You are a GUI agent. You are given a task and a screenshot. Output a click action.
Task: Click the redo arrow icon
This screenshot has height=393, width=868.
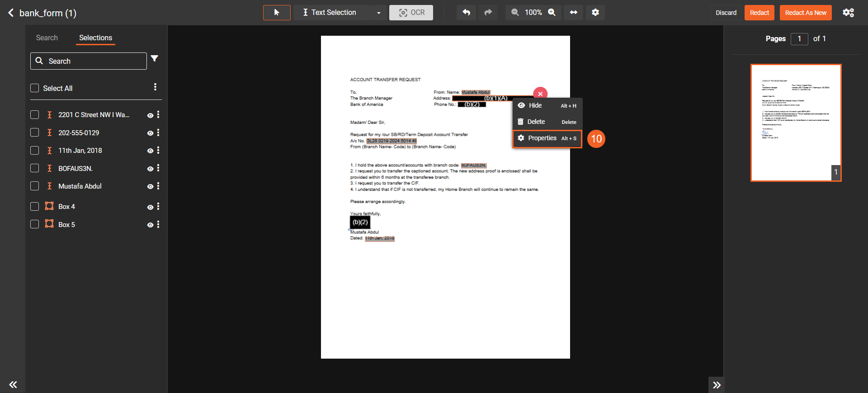coord(488,13)
